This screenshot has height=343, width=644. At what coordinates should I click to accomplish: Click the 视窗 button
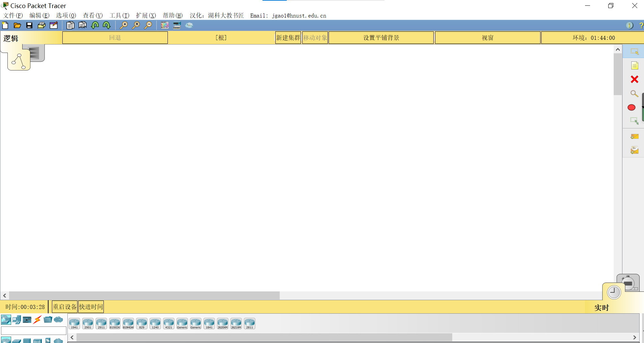[x=488, y=38]
